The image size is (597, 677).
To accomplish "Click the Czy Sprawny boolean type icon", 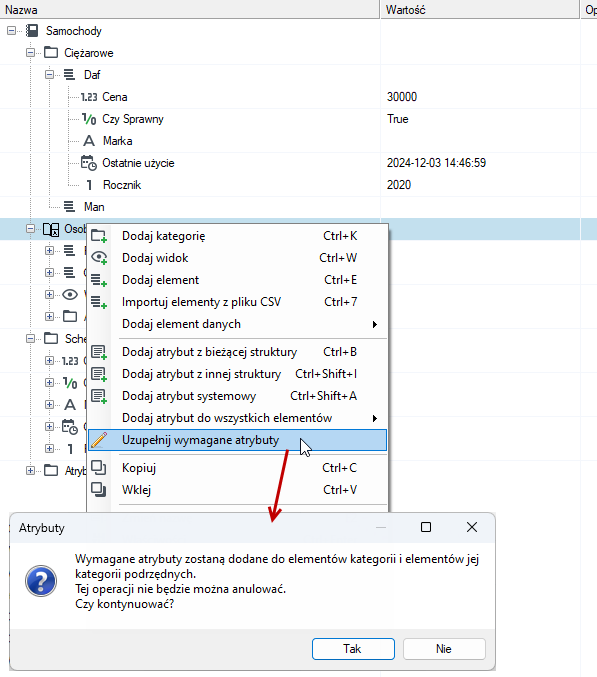I will 89,119.
